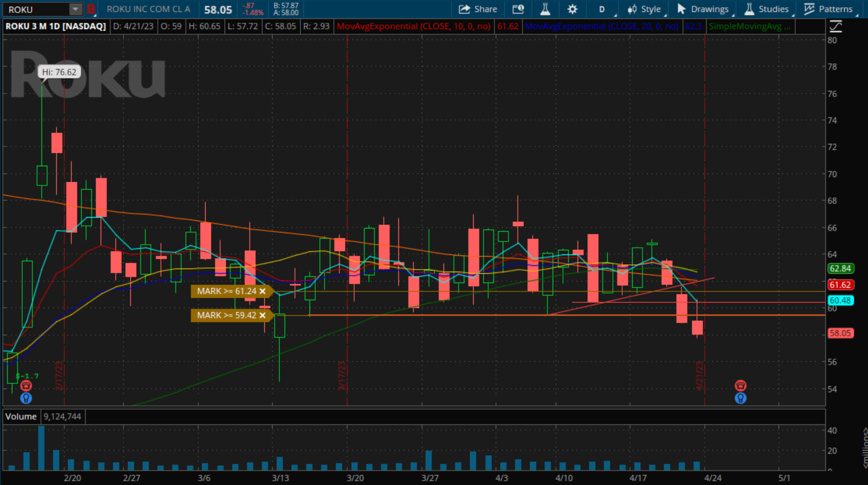
Task: Open the Studies menu
Action: (x=767, y=9)
